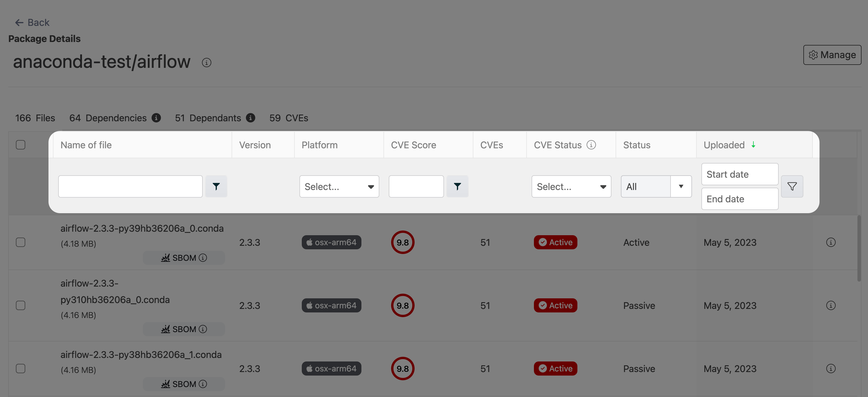Switch to the 51 Dependants tab

pyautogui.click(x=208, y=118)
